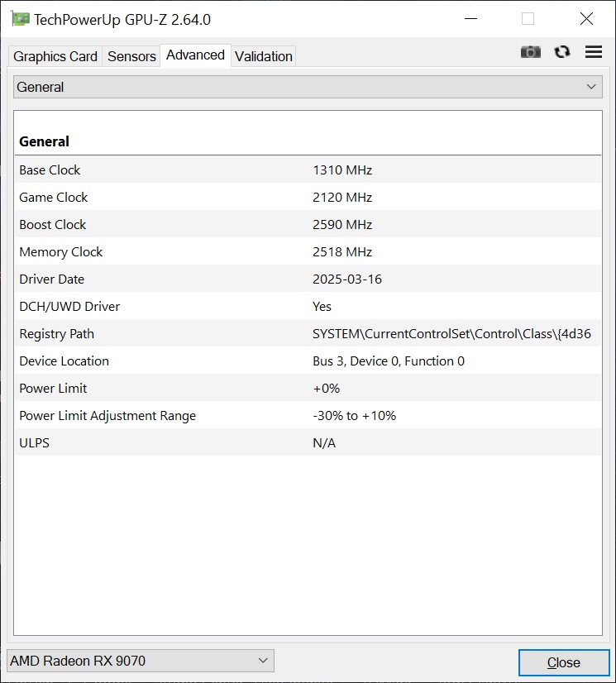Select the Game Clock row label
Viewport: 616px width, 683px height.
54,198
